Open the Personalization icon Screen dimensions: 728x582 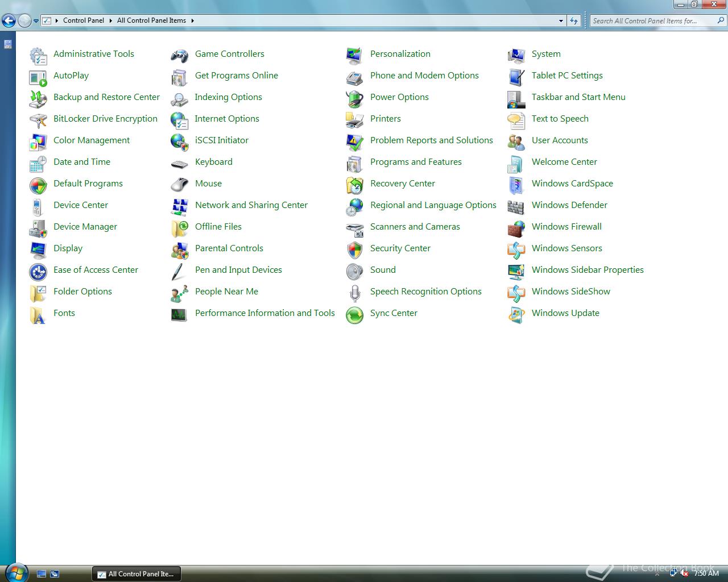pyautogui.click(x=355, y=56)
